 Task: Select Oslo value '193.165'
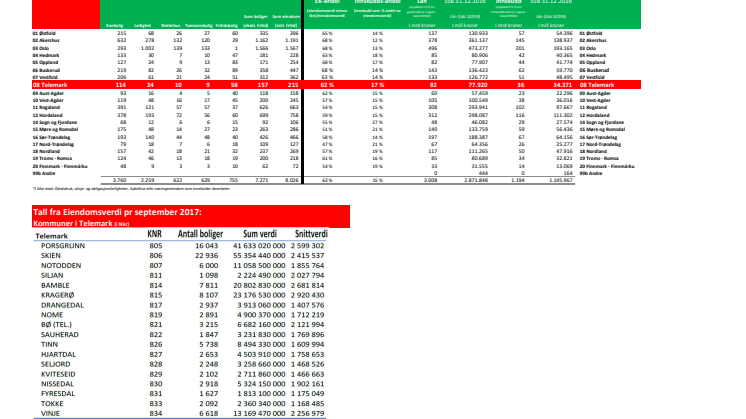tap(563, 48)
